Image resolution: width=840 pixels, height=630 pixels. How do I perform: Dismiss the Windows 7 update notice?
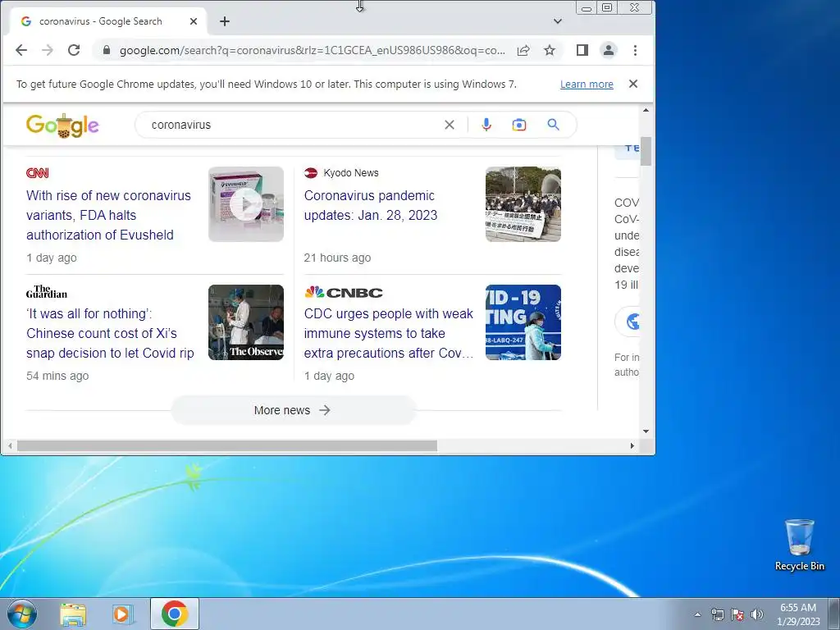click(x=633, y=84)
